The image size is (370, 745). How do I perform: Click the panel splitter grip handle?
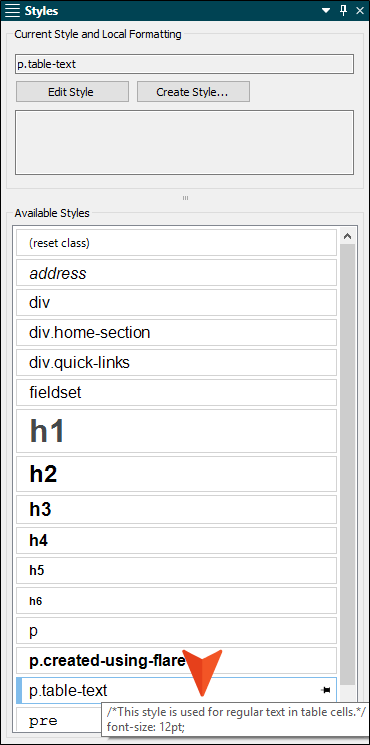click(x=185, y=198)
